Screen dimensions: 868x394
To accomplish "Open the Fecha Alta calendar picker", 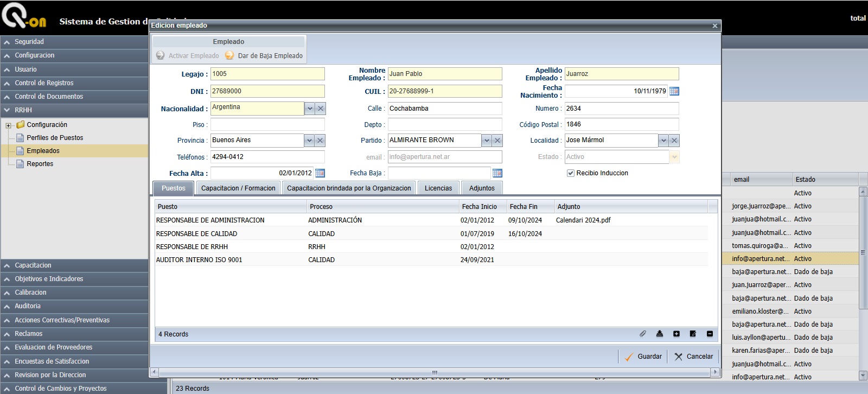I will (320, 173).
